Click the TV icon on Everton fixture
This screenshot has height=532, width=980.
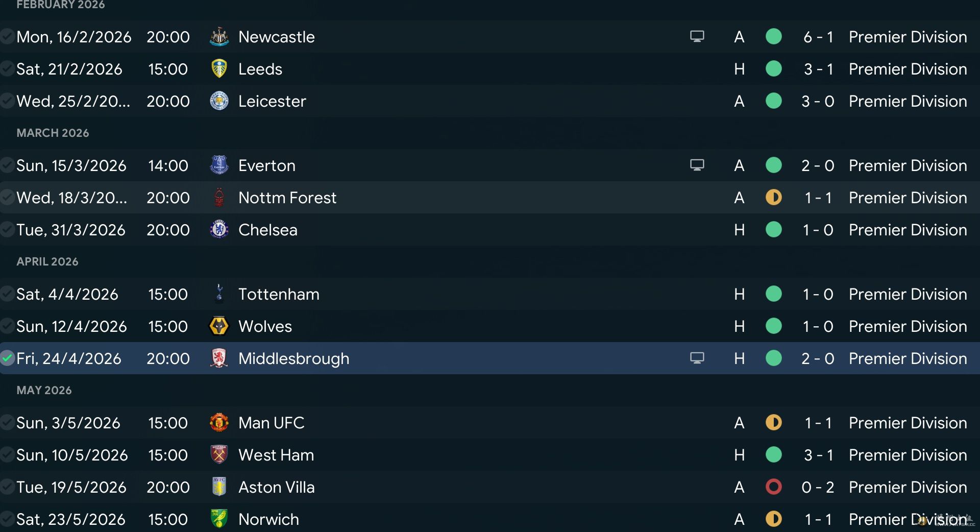(697, 165)
